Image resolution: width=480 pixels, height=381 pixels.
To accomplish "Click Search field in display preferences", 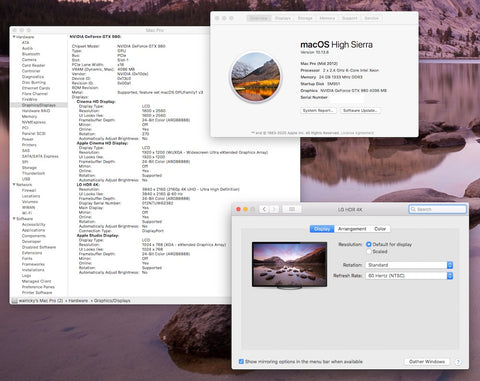I will click(438, 209).
